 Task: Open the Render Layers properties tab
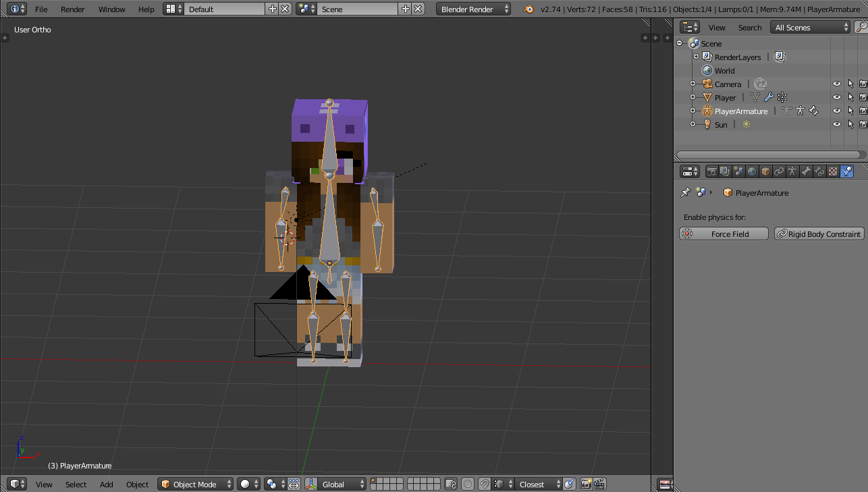[x=725, y=171]
